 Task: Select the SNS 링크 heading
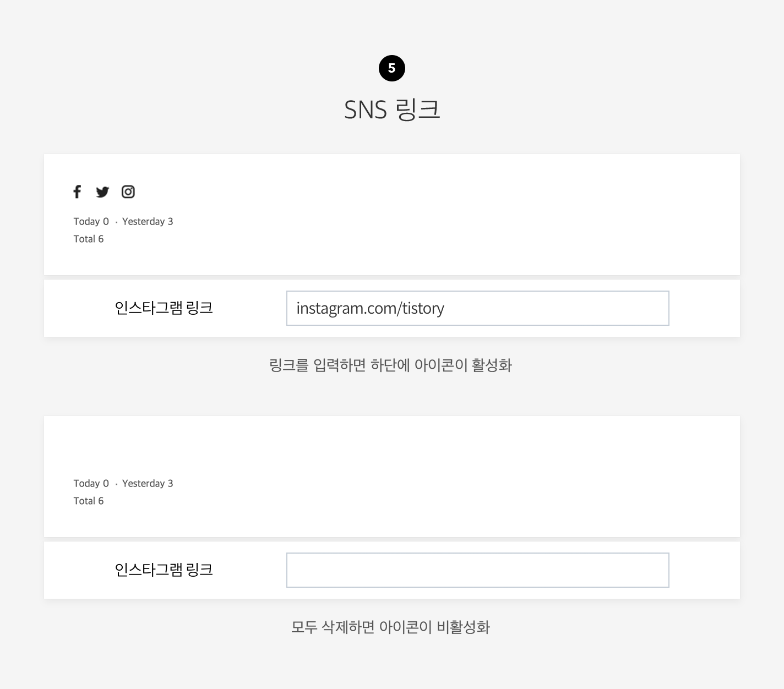[392, 110]
